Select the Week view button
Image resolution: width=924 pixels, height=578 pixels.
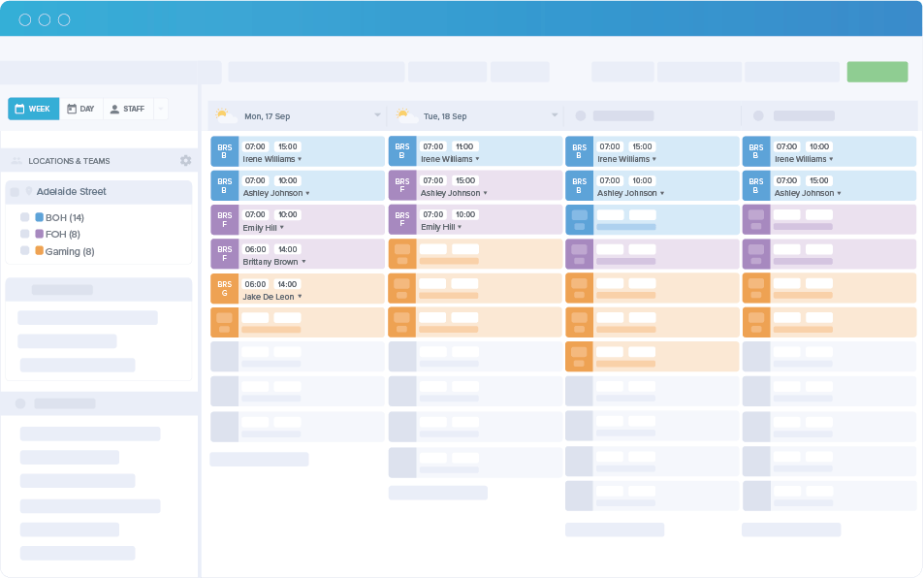tap(33, 109)
